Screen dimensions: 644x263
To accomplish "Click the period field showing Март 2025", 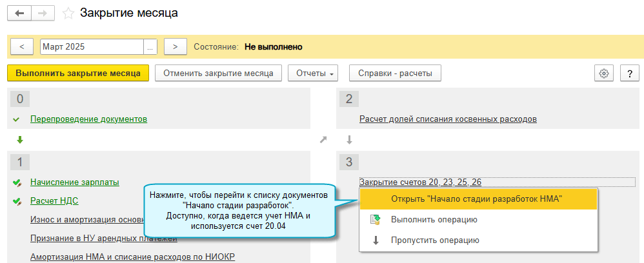I will [92, 47].
